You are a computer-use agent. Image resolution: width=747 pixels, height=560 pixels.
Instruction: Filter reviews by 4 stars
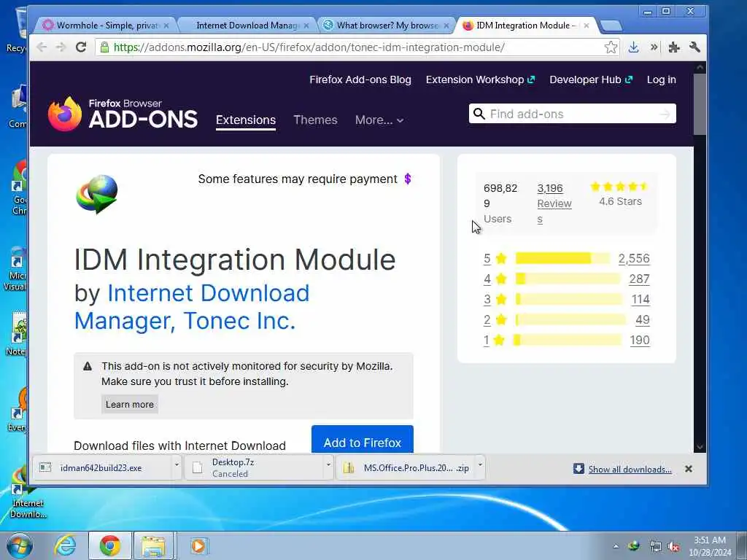point(487,279)
